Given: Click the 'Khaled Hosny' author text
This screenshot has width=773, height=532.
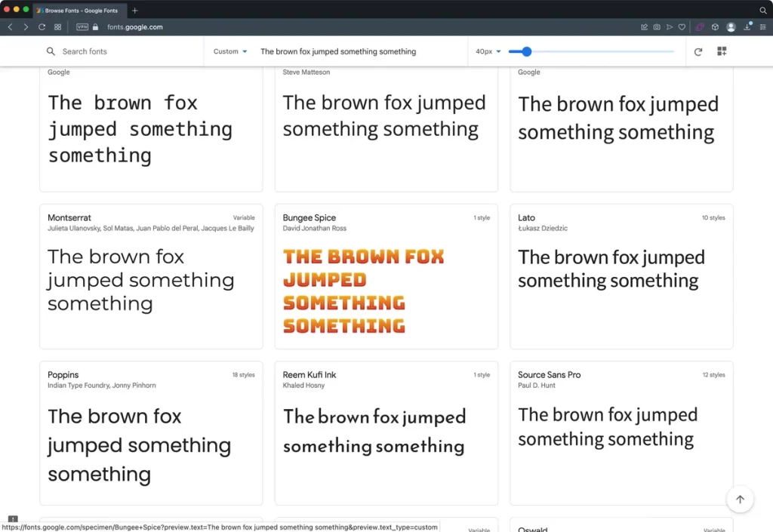Looking at the screenshot, I should (x=303, y=385).
